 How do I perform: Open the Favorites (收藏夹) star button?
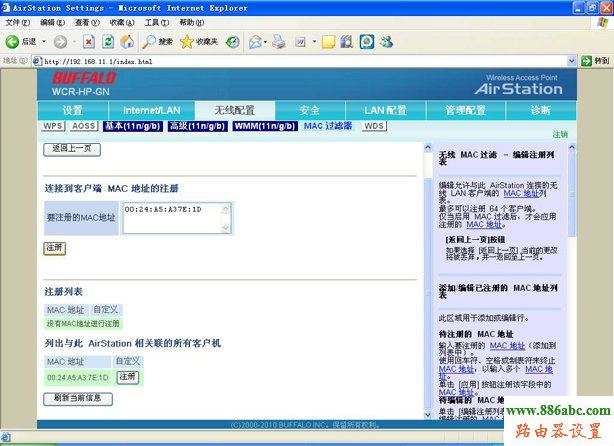click(199, 42)
